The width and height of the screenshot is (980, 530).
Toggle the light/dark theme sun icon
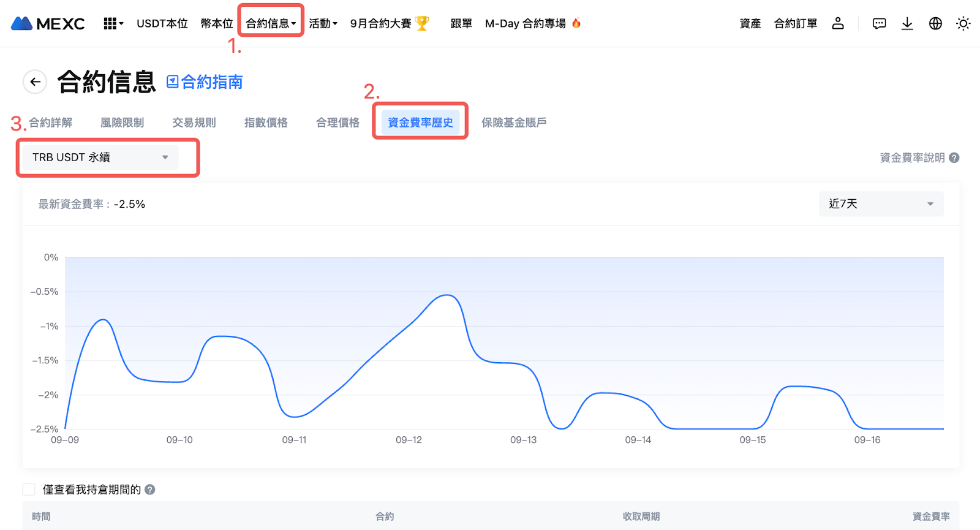(963, 24)
